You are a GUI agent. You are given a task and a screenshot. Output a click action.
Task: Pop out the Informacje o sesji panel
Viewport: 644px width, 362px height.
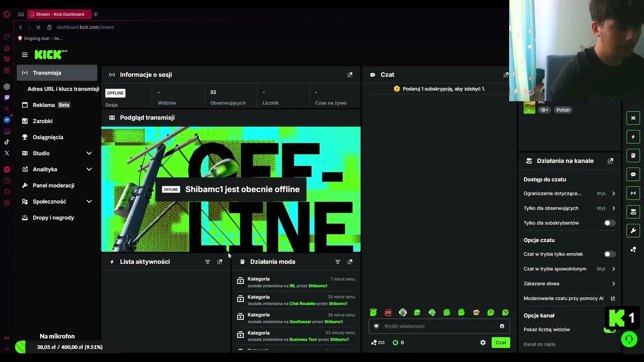(x=350, y=75)
